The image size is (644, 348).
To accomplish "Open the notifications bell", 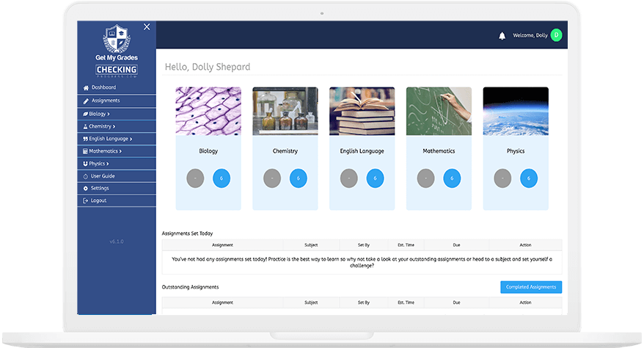I will pos(502,35).
